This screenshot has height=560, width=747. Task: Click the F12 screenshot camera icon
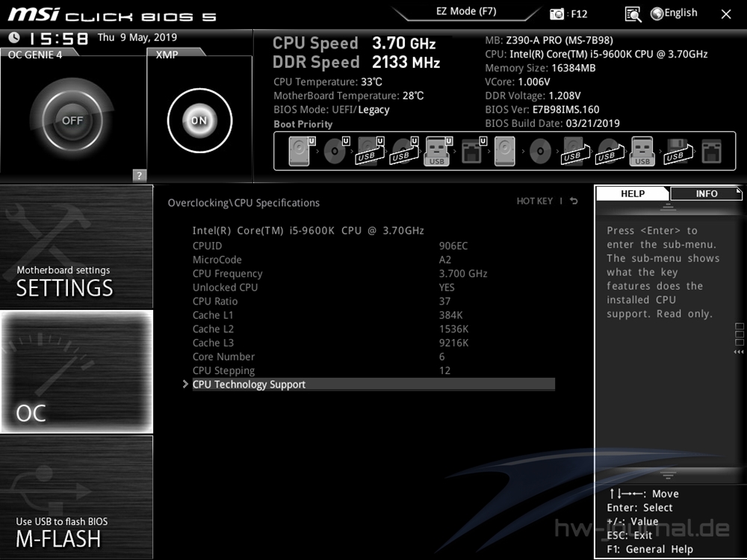point(557,13)
